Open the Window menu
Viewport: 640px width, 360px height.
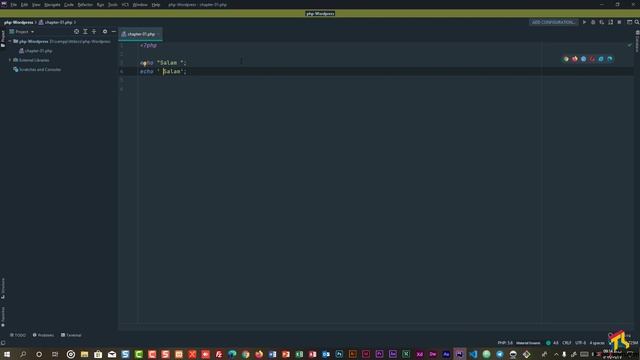140,4
